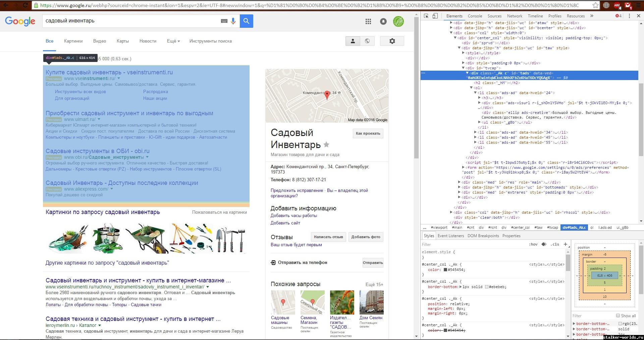Focus the Styles Filter input
Viewport: 644px width, 340px height.
click(473, 244)
